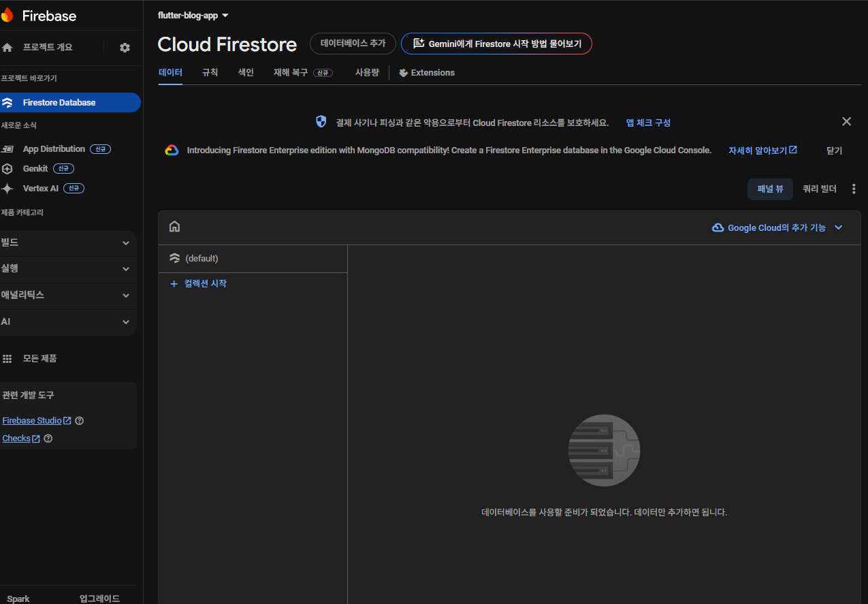Click the Firebase flame logo
The height and width of the screenshot is (604, 868).
(x=7, y=15)
